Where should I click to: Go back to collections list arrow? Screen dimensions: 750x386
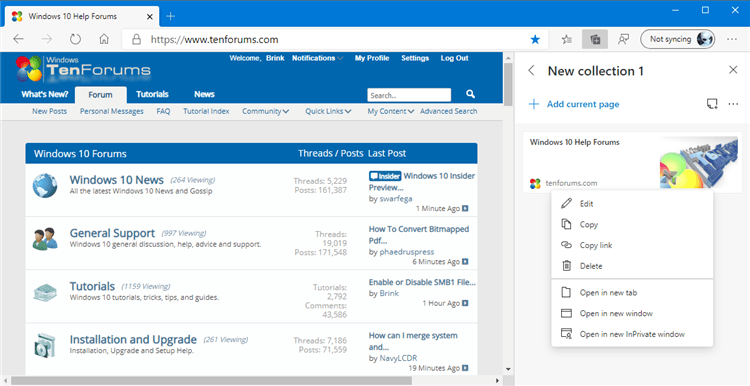531,71
